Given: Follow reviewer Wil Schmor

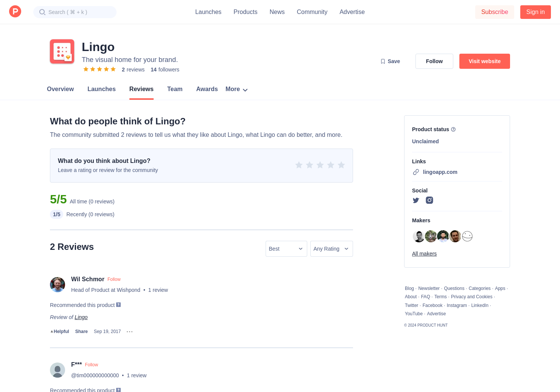Looking at the screenshot, I should pos(114,279).
